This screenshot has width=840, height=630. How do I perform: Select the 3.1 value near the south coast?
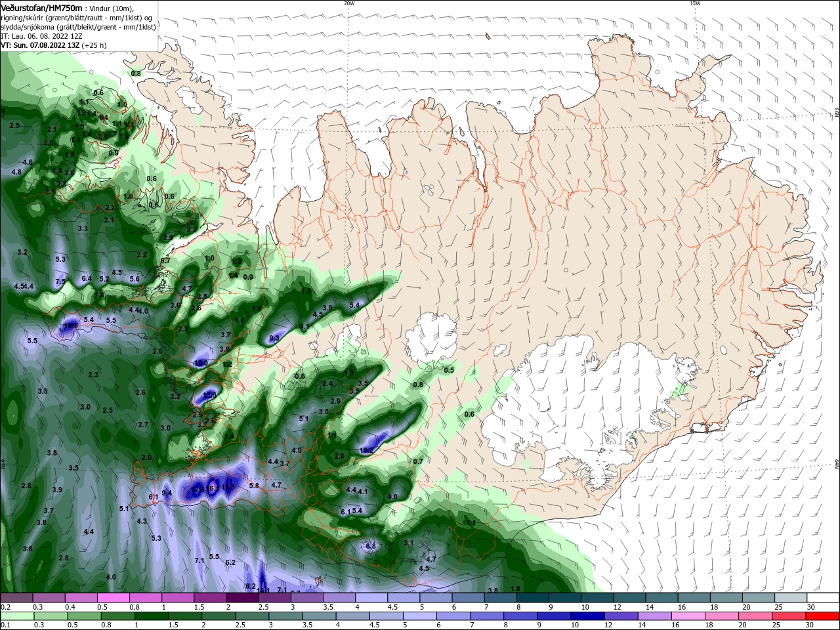[409, 543]
